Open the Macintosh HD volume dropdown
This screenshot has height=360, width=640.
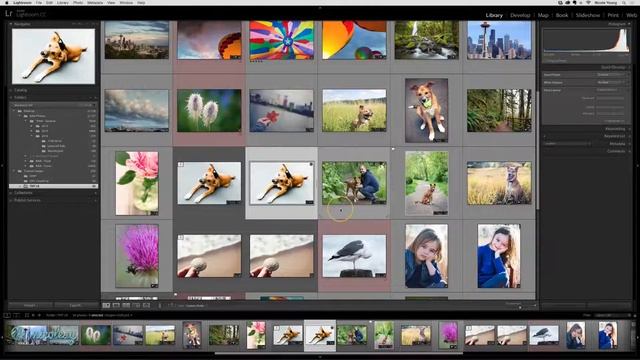coord(53,105)
